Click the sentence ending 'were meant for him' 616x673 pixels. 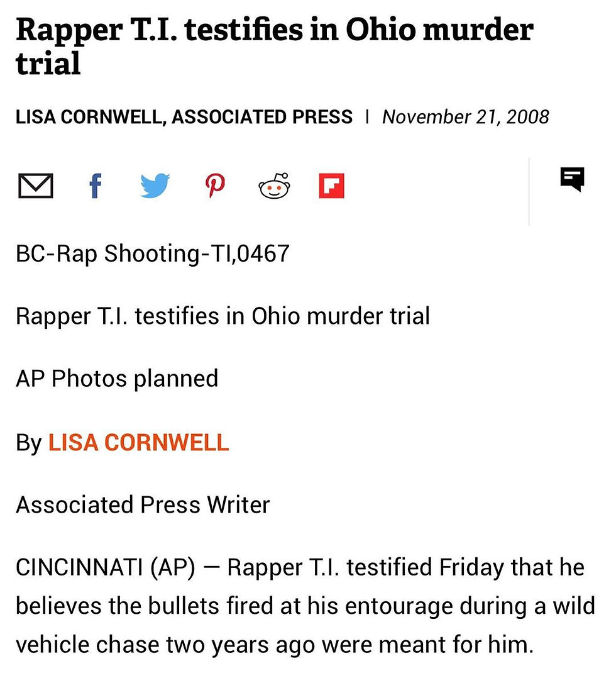click(274, 645)
